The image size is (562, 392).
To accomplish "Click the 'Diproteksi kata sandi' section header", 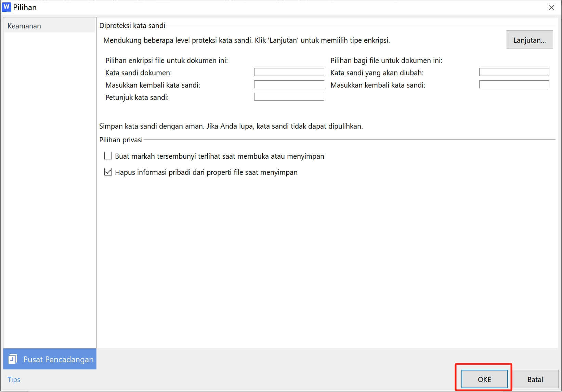I will click(132, 25).
